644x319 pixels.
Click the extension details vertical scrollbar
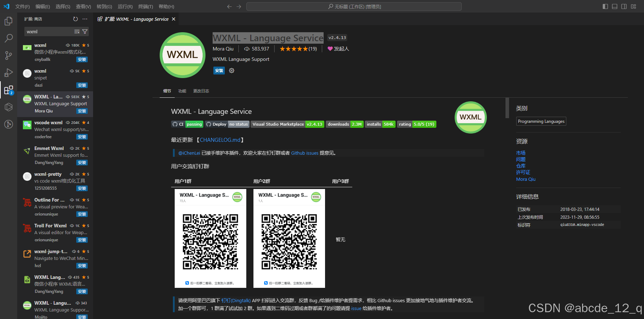507,108
